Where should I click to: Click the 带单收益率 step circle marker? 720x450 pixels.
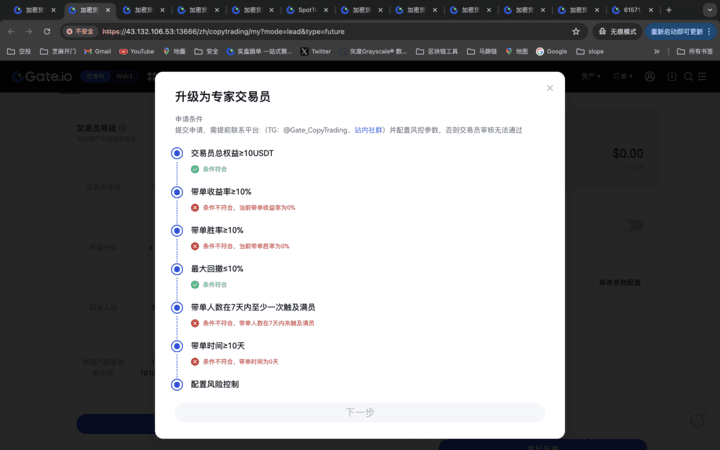click(176, 192)
